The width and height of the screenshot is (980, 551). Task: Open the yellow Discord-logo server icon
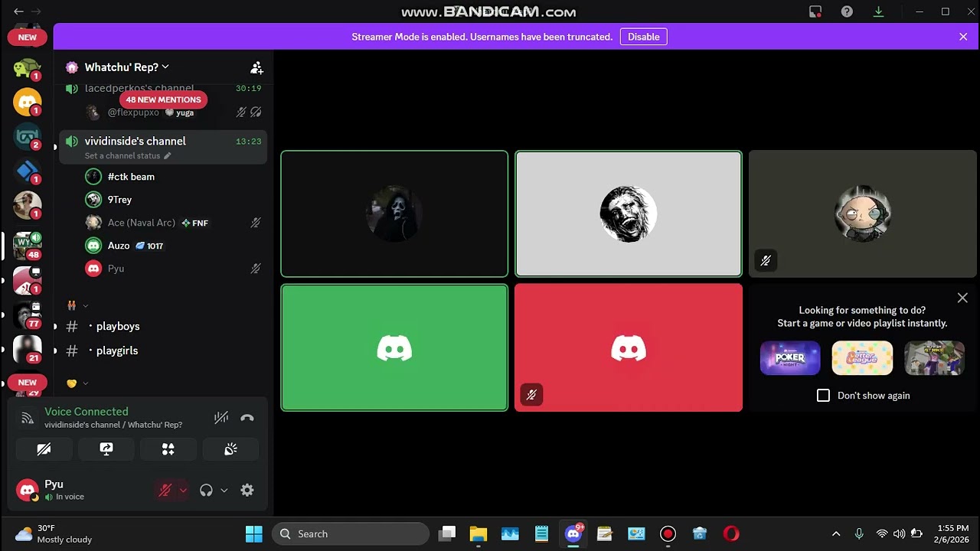(28, 102)
